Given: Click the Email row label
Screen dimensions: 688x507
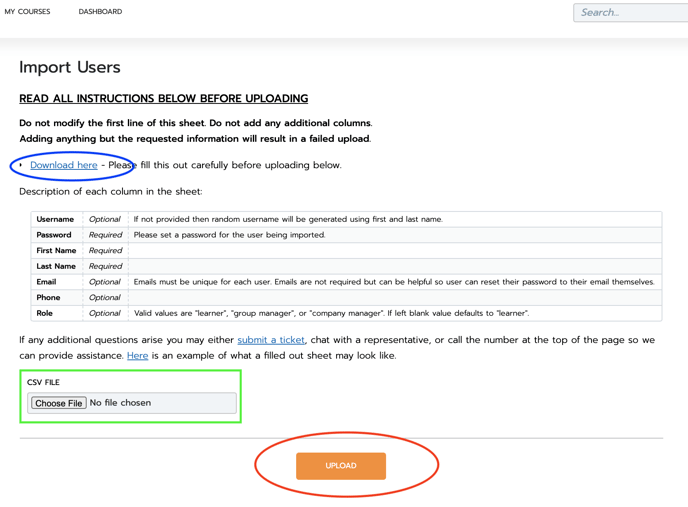Looking at the screenshot, I should pyautogui.click(x=46, y=282).
